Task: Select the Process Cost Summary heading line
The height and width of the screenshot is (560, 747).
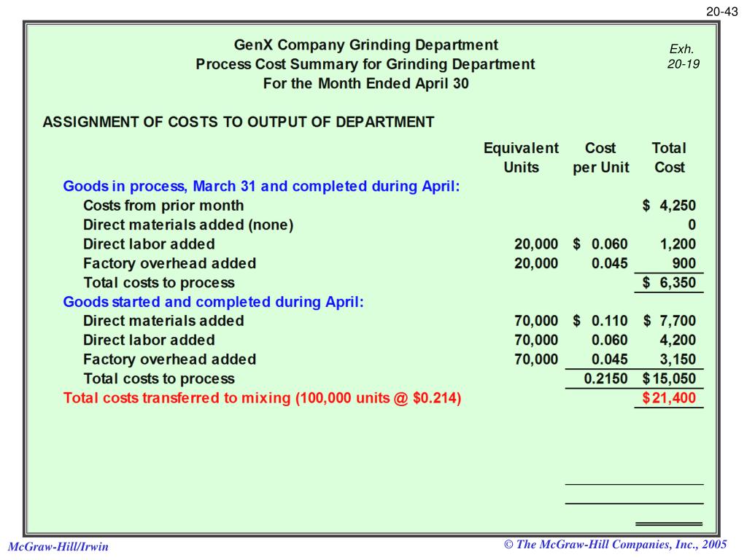Action: tap(365, 64)
